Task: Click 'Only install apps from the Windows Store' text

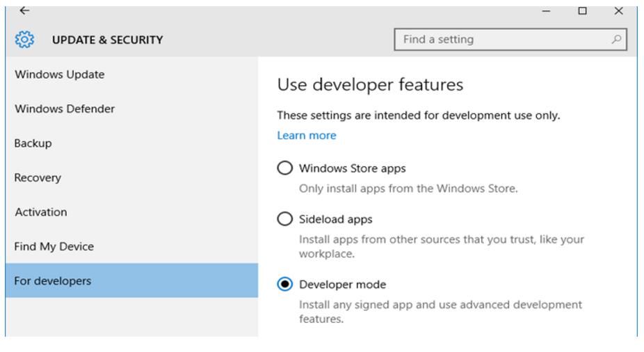Action: coord(408,189)
